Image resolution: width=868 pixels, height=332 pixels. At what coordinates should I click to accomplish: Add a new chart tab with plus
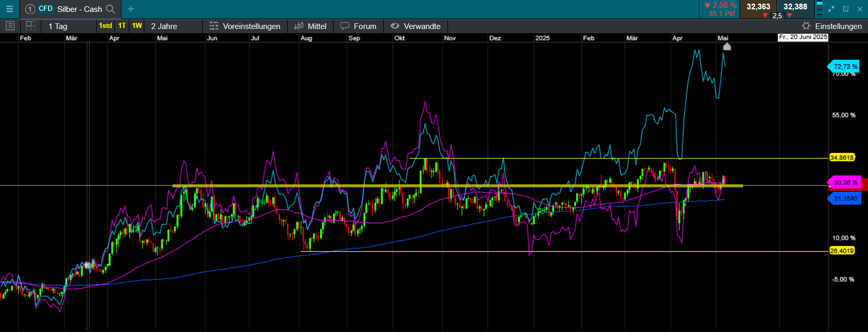point(131,9)
